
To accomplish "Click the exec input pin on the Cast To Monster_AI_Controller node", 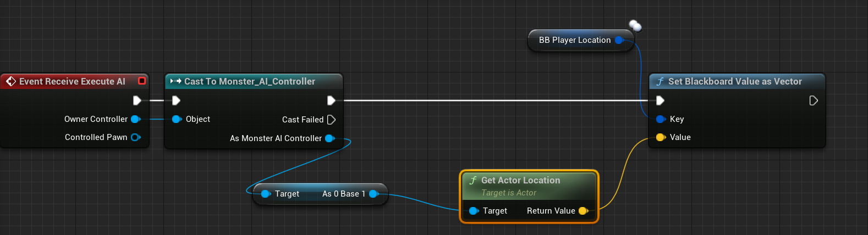I will [176, 100].
